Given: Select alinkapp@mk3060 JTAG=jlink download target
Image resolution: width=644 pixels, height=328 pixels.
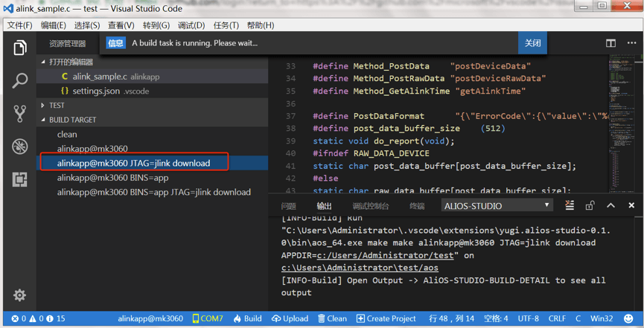Looking at the screenshot, I should tap(152, 163).
